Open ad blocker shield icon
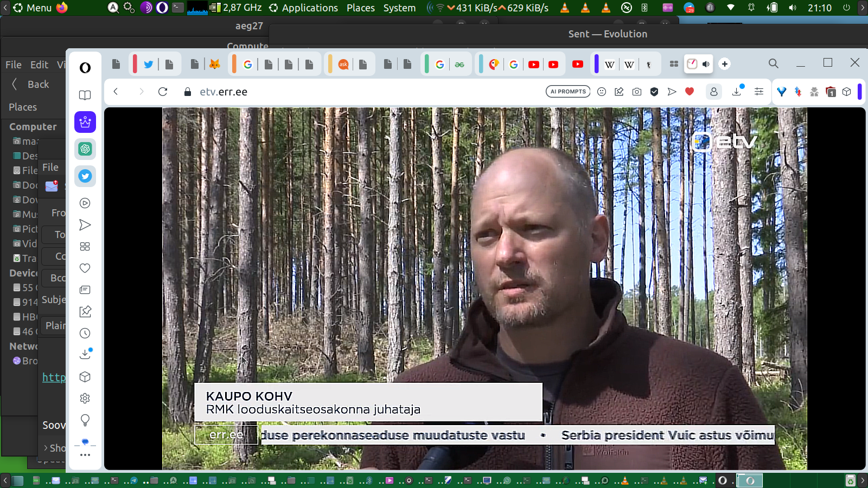Image resolution: width=868 pixels, height=488 pixels. pyautogui.click(x=654, y=92)
